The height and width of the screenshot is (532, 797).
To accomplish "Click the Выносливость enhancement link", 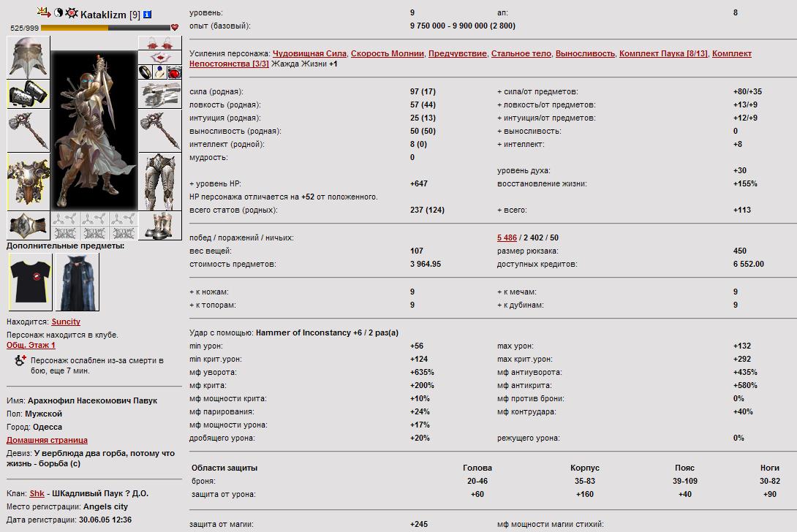I will tap(585, 53).
